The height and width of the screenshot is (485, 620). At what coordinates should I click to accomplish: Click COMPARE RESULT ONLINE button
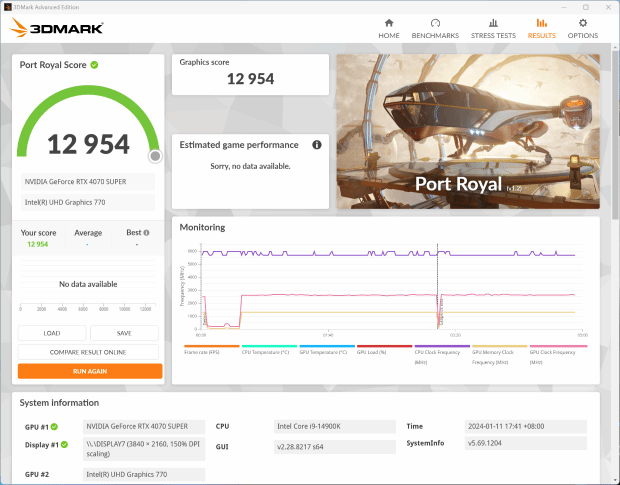[x=88, y=352]
